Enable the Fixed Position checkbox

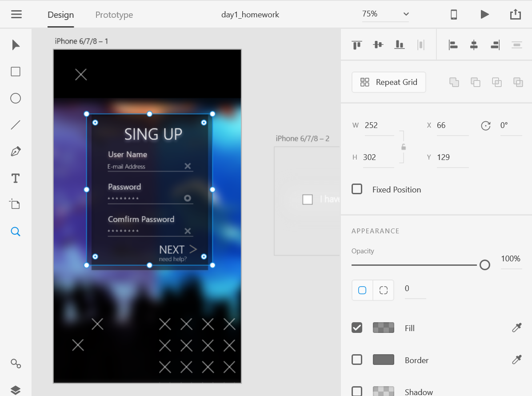[357, 189]
